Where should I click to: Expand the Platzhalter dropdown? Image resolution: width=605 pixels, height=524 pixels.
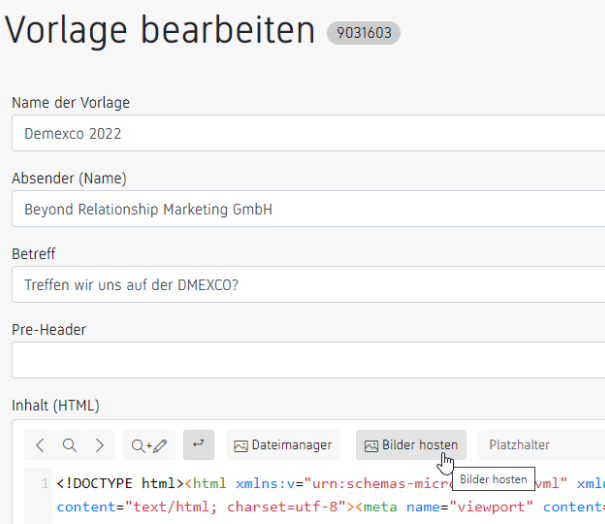pos(540,445)
